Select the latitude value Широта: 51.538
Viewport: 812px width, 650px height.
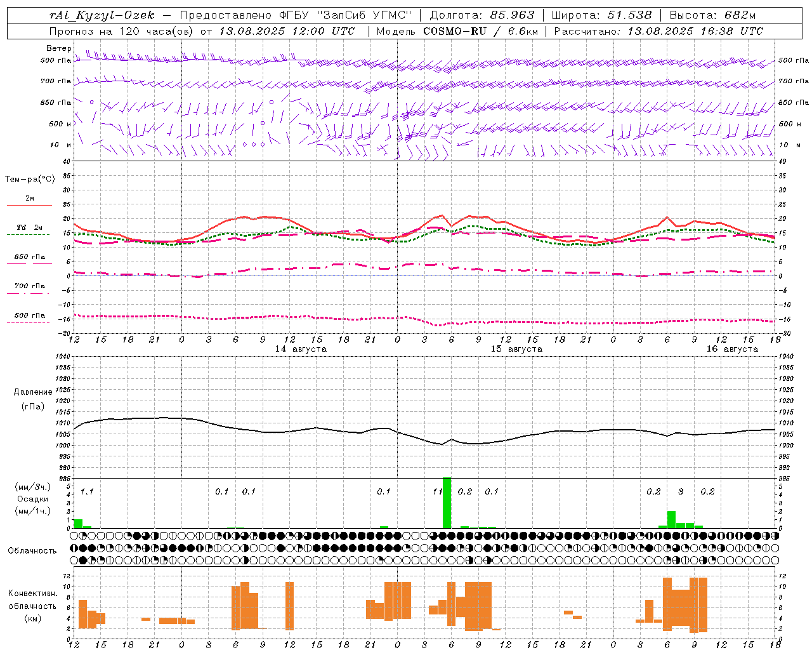(x=601, y=15)
